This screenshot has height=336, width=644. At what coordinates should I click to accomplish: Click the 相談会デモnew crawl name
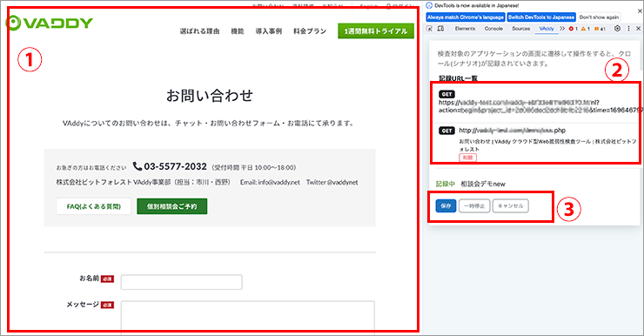tap(483, 184)
